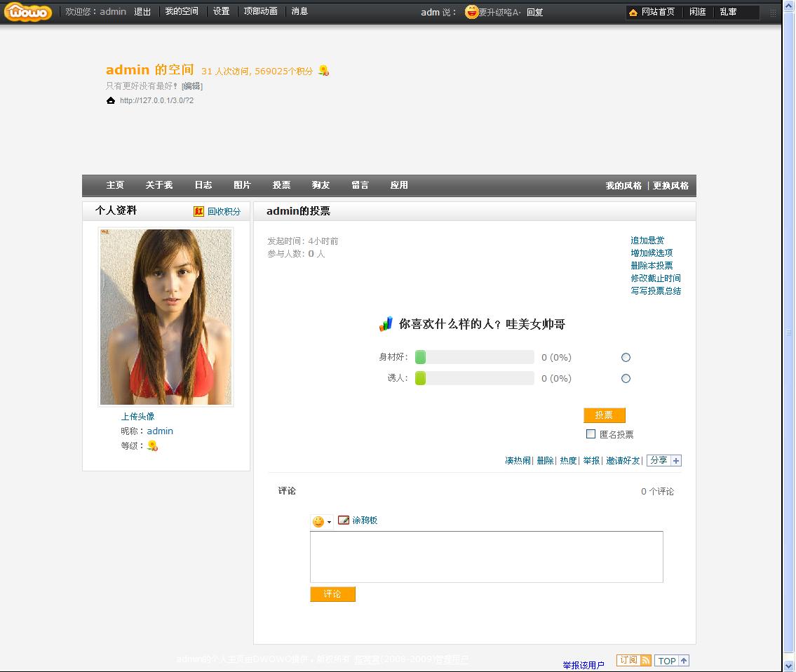Click inside the comment text area
The width and height of the screenshot is (796, 672).
pyautogui.click(x=486, y=557)
